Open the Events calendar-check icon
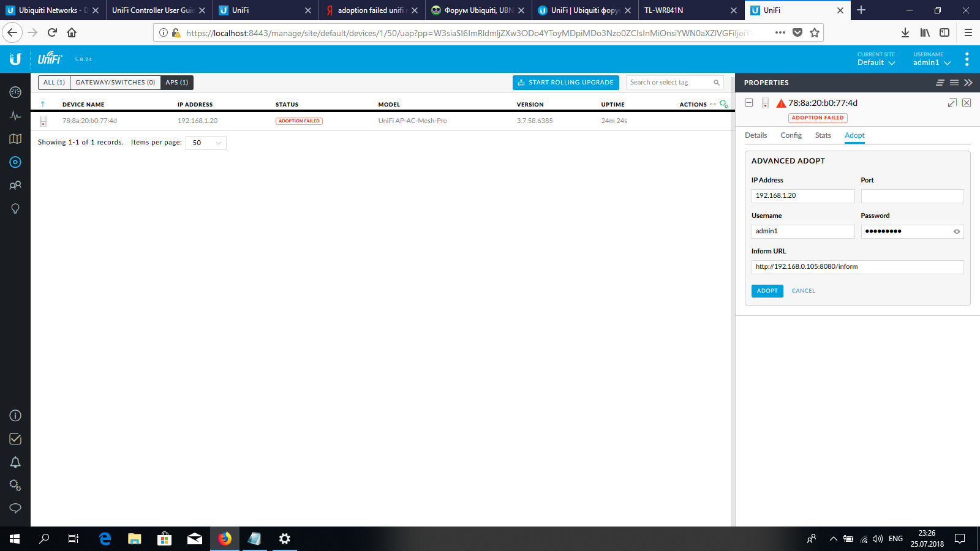This screenshot has height=551, width=980. [x=15, y=439]
